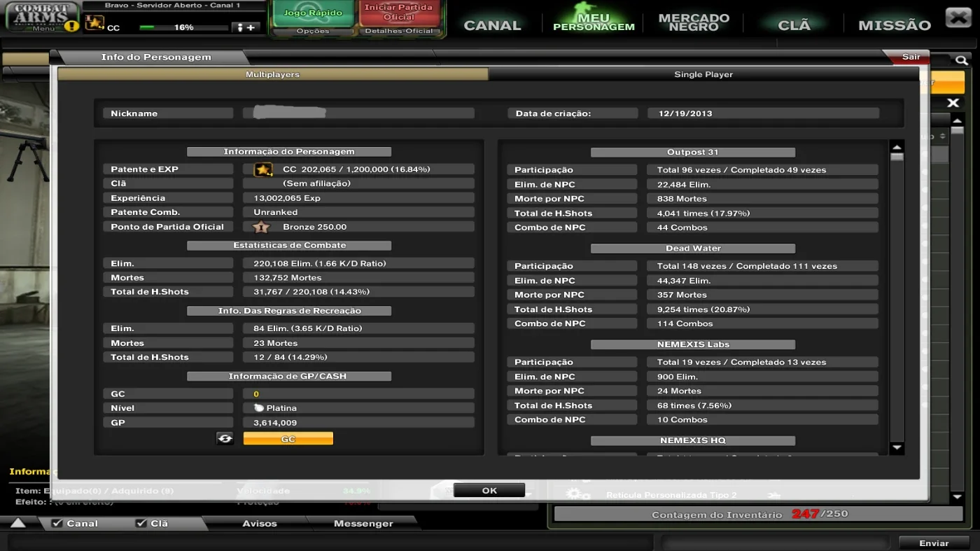Switch to the Single Player tab

[x=703, y=74]
